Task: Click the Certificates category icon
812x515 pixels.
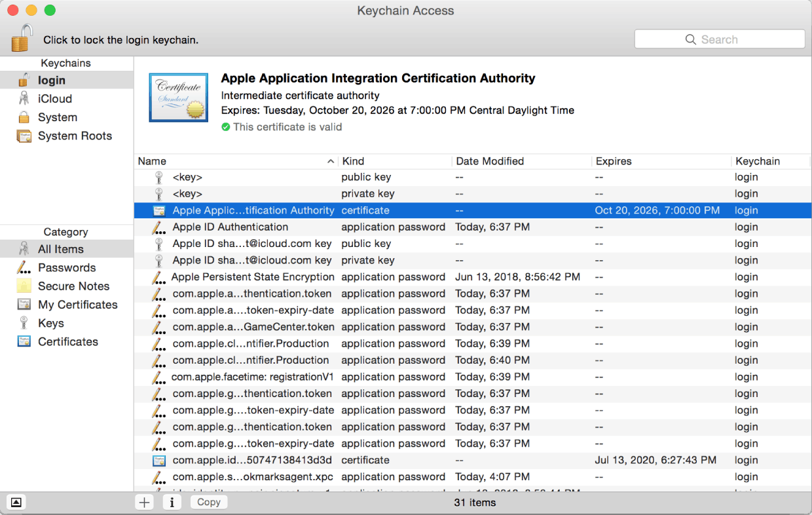Action: [24, 341]
